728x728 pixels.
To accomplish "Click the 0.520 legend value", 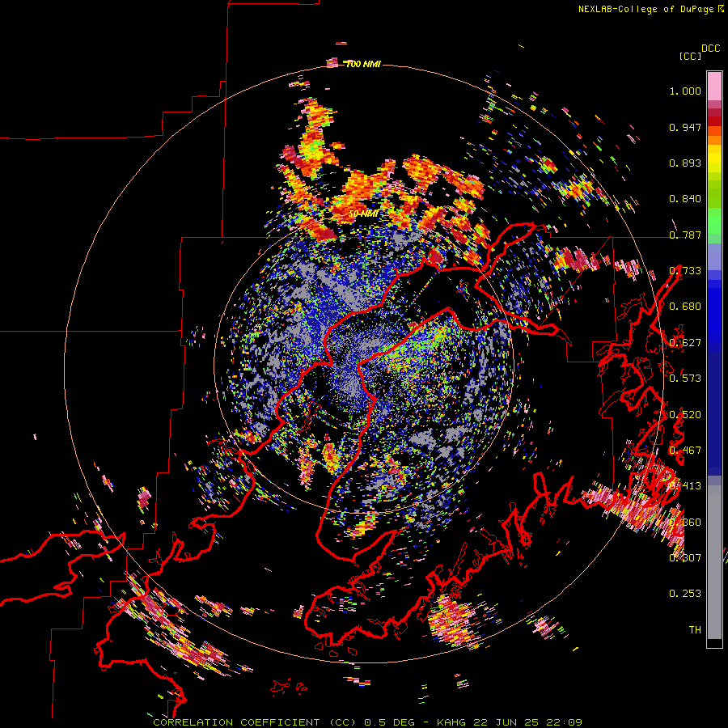I will tap(685, 415).
